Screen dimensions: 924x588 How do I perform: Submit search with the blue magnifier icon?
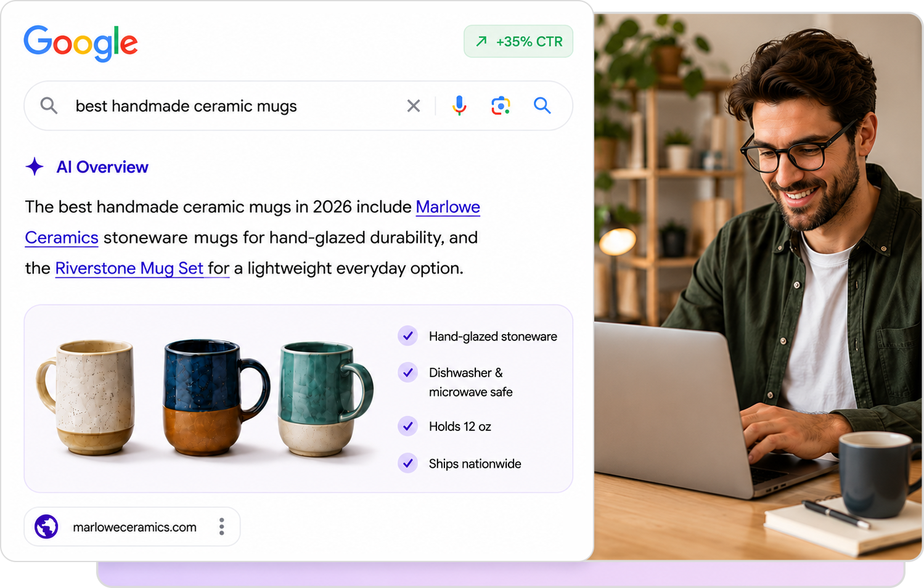pos(542,105)
